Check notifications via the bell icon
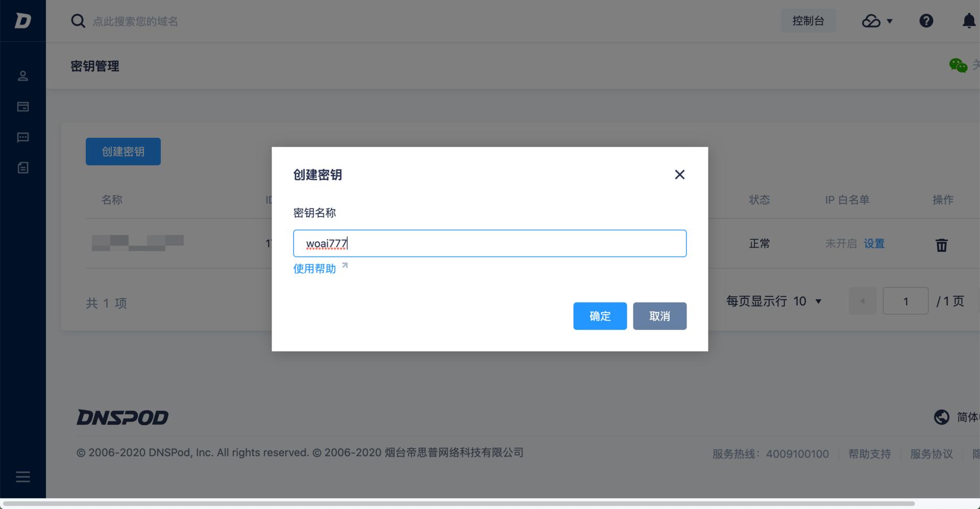Viewport: 980px width, 509px height. [x=968, y=20]
